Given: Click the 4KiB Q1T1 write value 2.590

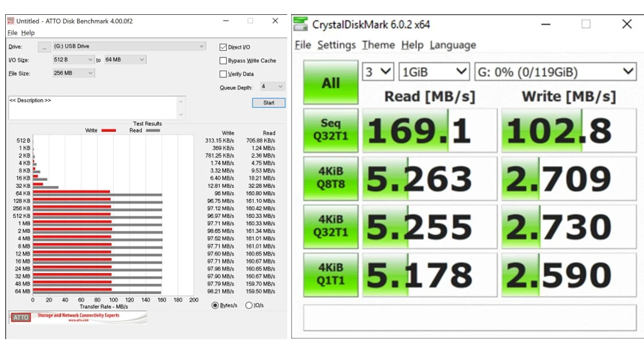Looking at the screenshot, I should [x=569, y=274].
